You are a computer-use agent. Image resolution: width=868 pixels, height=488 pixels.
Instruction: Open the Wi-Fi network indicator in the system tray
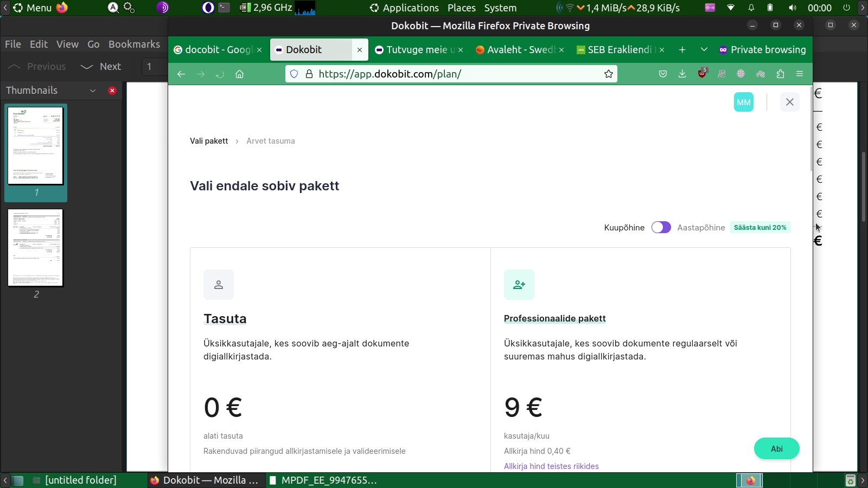[731, 8]
